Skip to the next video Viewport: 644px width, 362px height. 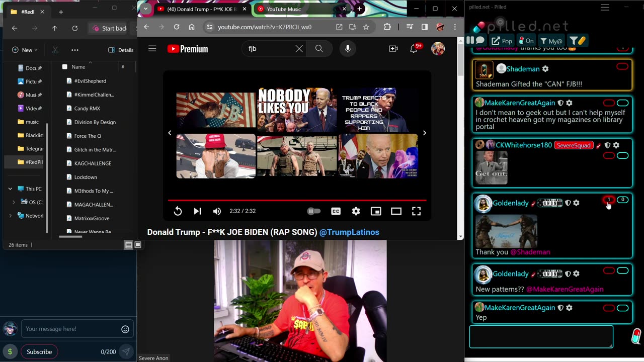(x=197, y=211)
